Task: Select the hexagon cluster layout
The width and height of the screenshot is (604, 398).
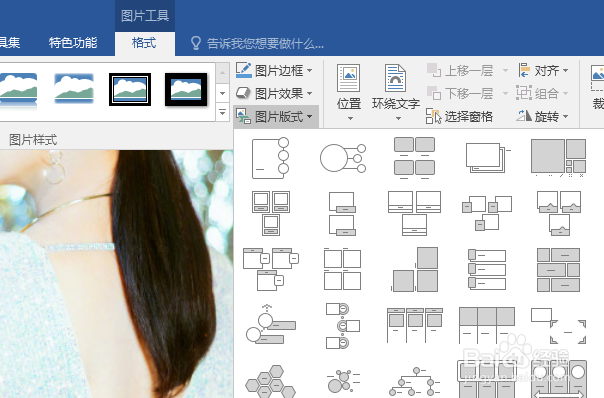Action: pos(271,381)
